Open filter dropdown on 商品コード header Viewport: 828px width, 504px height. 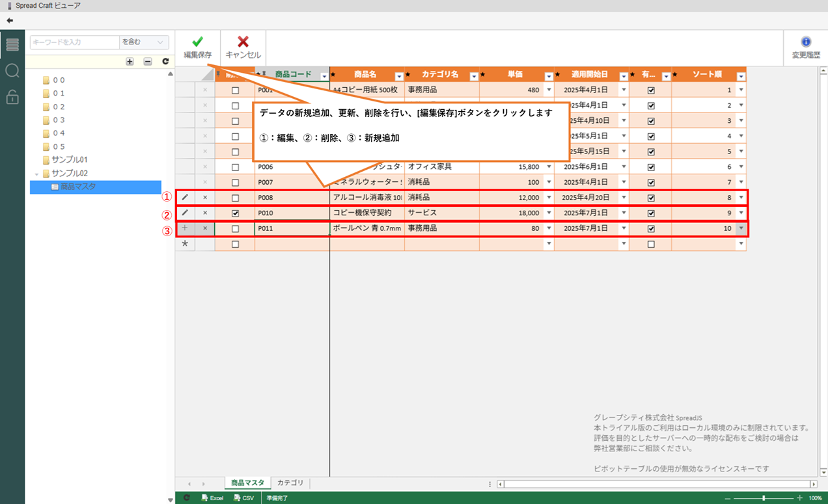[x=325, y=75]
